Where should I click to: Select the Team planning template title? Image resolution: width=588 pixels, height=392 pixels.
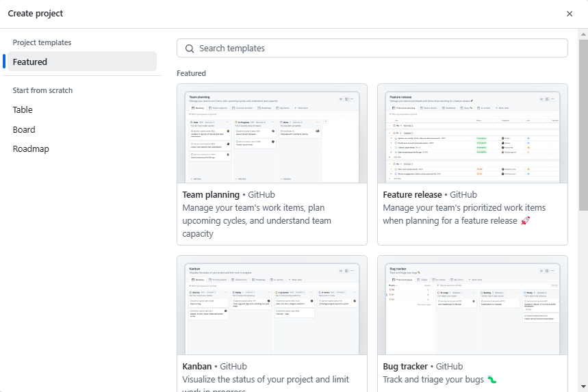coord(211,195)
